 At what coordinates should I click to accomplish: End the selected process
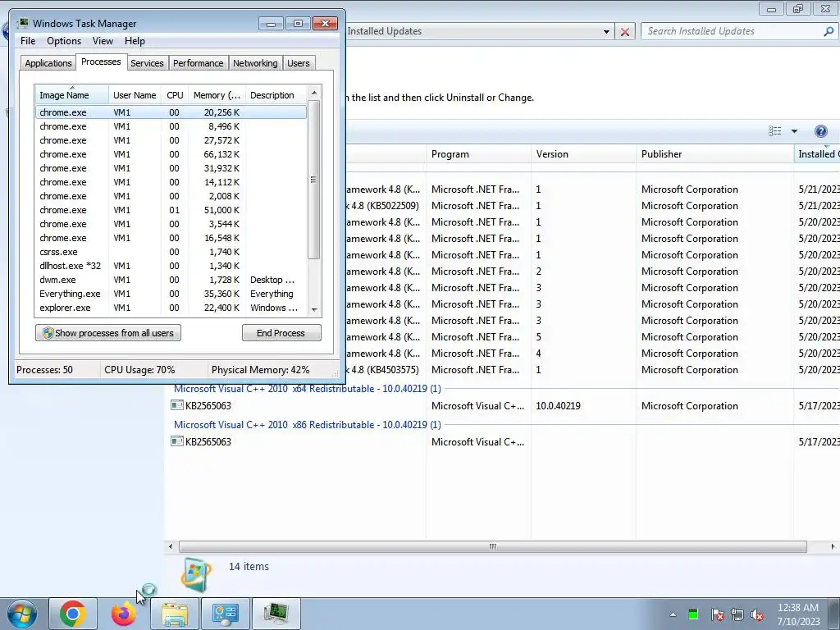pos(281,333)
